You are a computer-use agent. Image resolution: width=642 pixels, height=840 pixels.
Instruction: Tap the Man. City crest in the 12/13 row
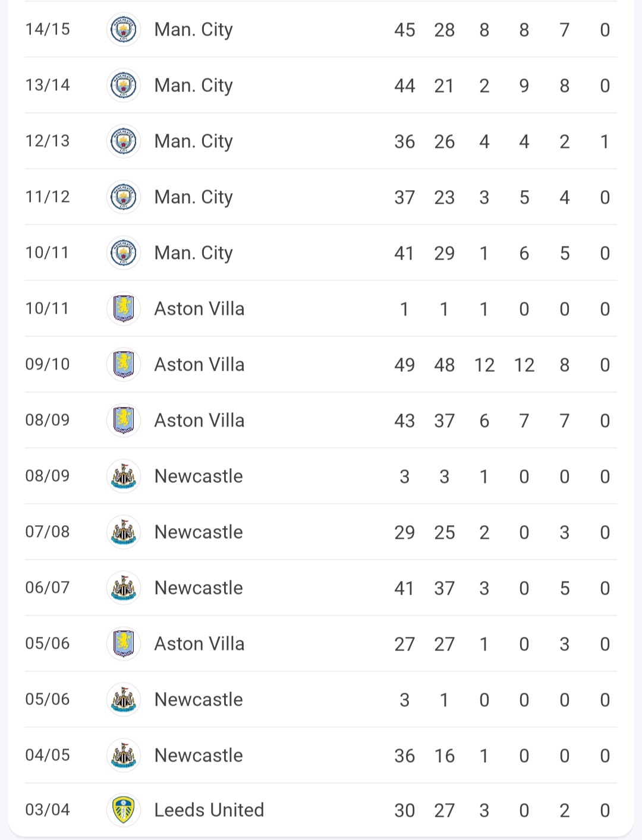click(x=124, y=141)
